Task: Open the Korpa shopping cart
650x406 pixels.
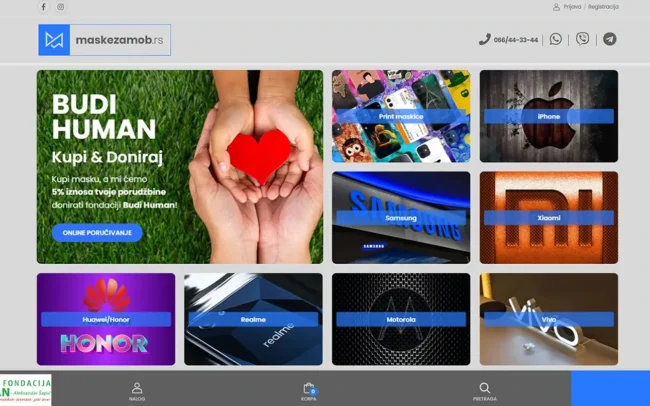Action: click(309, 390)
